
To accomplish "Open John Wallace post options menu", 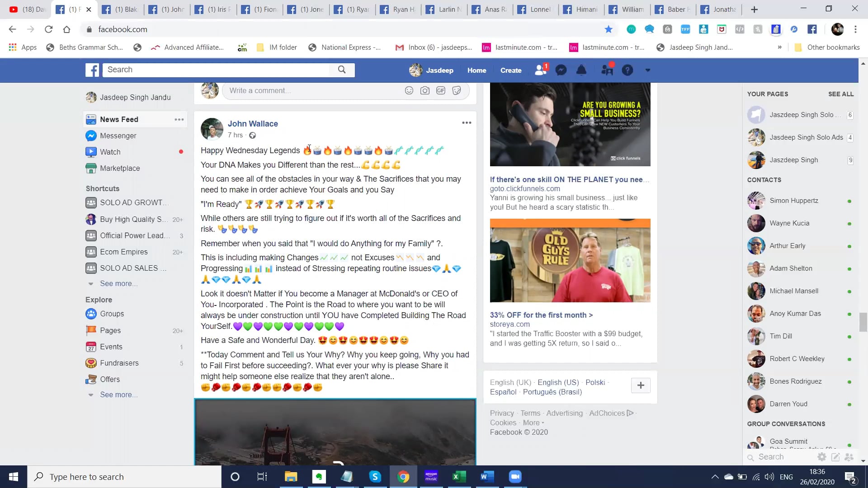I will click(467, 122).
